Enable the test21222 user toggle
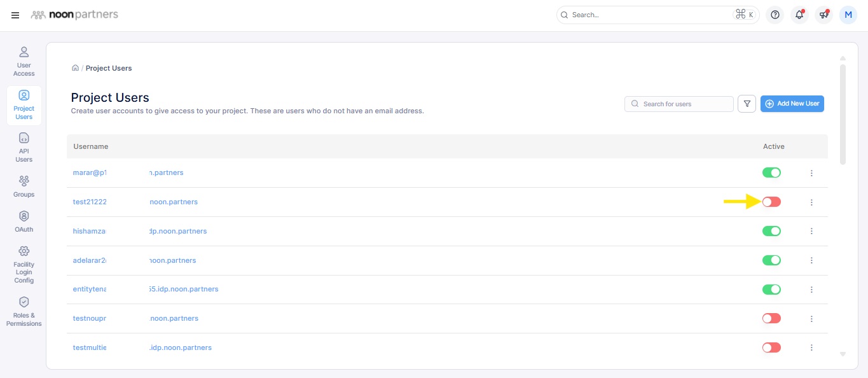Viewport: 868px width, 378px height. [x=771, y=202]
